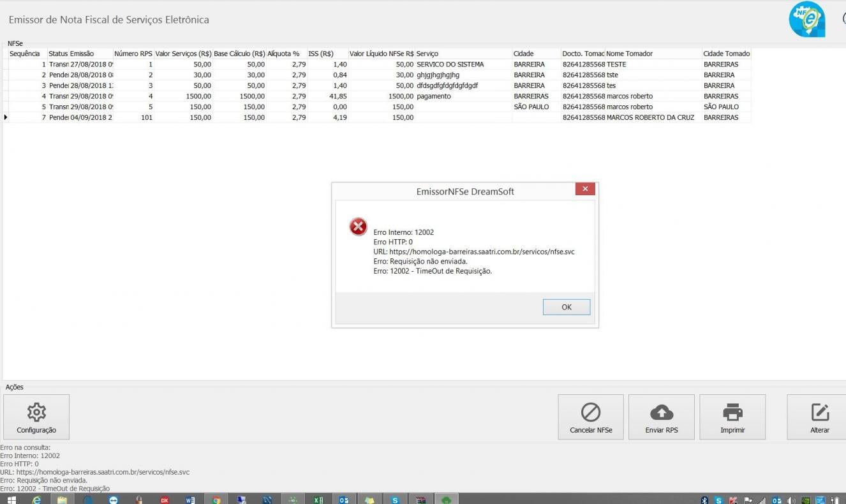
Task: Close the EmissorNFSe DreamSoft dialog
Action: (585, 189)
